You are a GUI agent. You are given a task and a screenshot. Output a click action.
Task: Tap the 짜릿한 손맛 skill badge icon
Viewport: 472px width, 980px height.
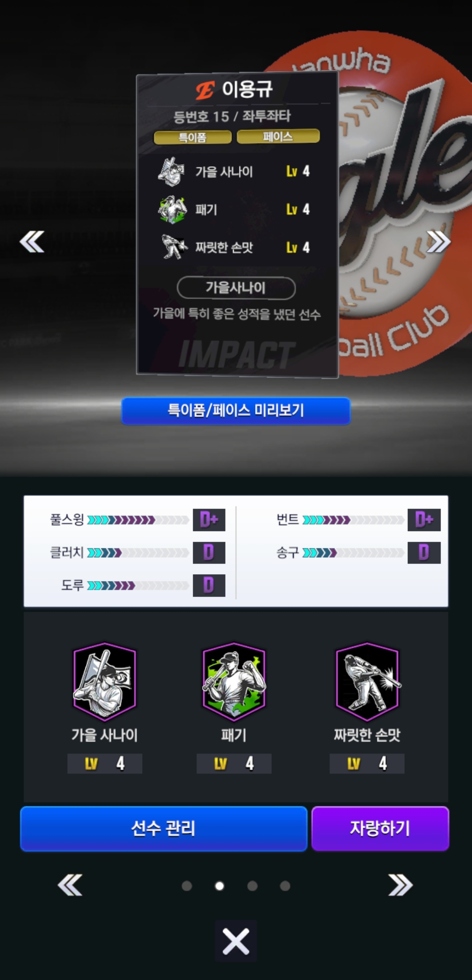[367, 682]
